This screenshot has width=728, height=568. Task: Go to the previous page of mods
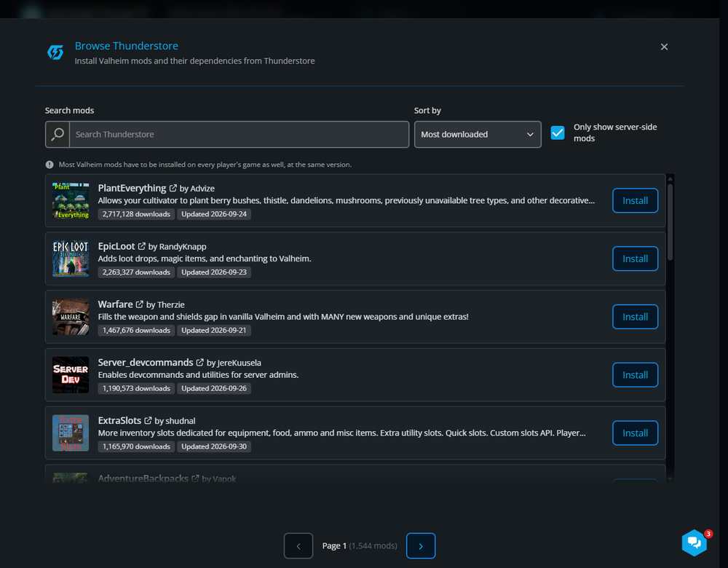coord(298,545)
